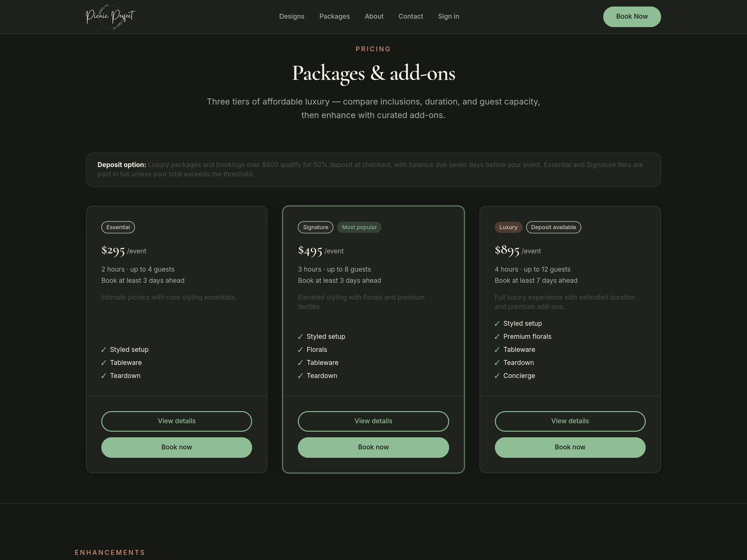View details for the $295 Essential package
Viewport: 747px width, 560px height.
point(176,421)
